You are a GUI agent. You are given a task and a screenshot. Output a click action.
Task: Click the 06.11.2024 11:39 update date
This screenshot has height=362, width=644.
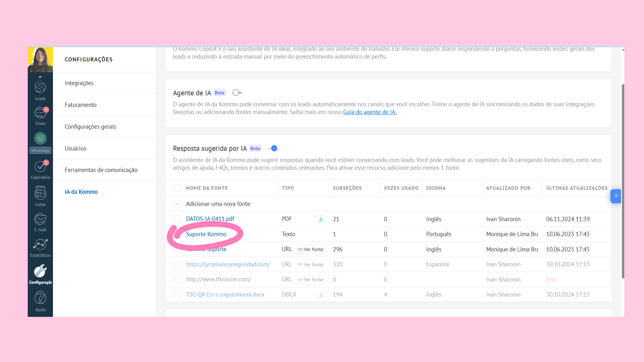[568, 219]
